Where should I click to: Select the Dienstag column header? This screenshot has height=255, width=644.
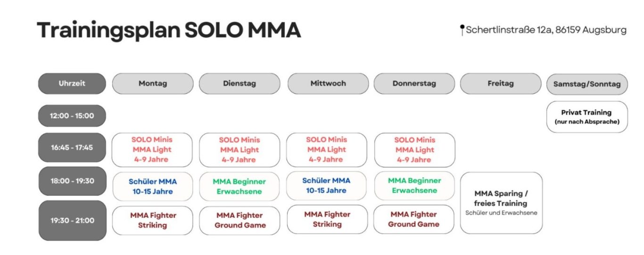(239, 83)
